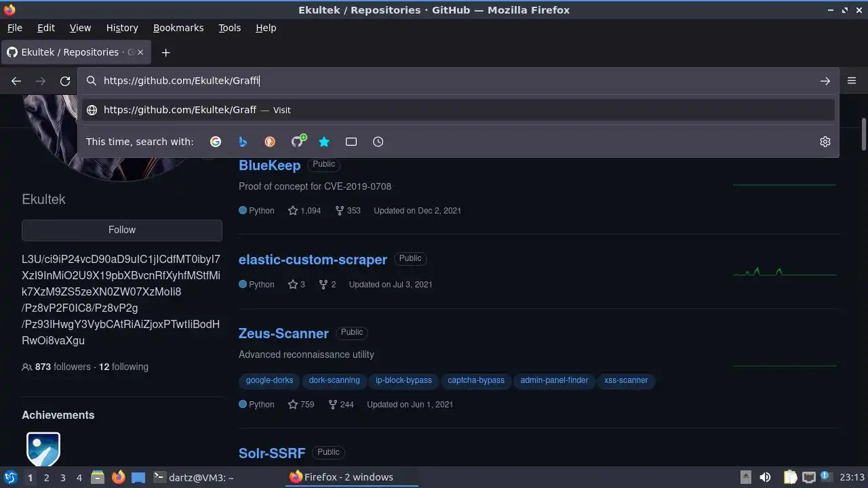The image size is (868, 488).
Task: Search open tabs icon
Action: 351,142
